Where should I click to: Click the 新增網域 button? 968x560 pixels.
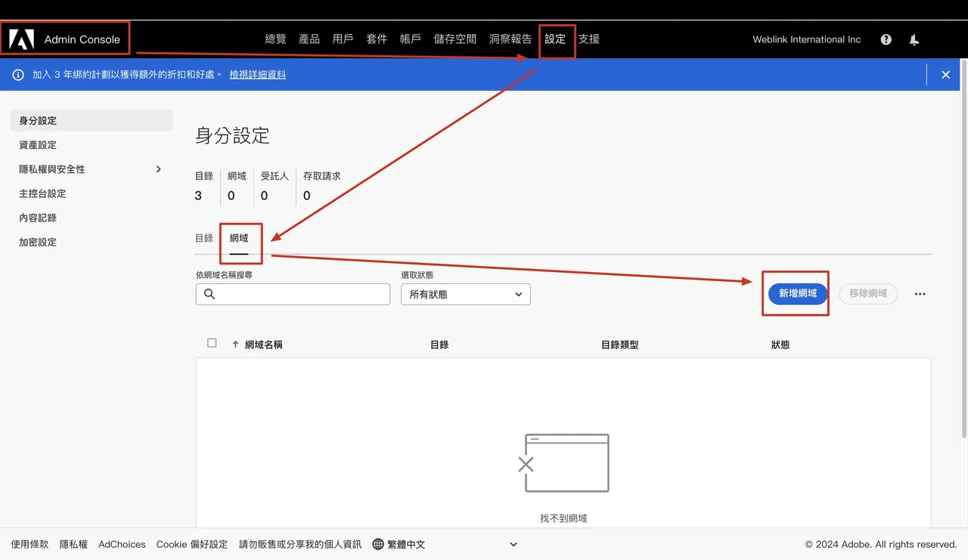click(x=798, y=294)
